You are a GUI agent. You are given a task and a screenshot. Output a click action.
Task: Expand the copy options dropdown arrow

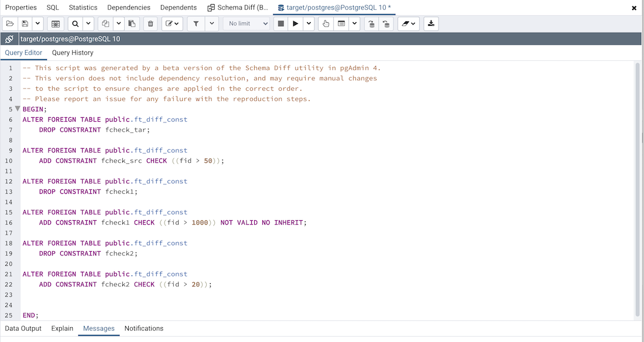(118, 24)
